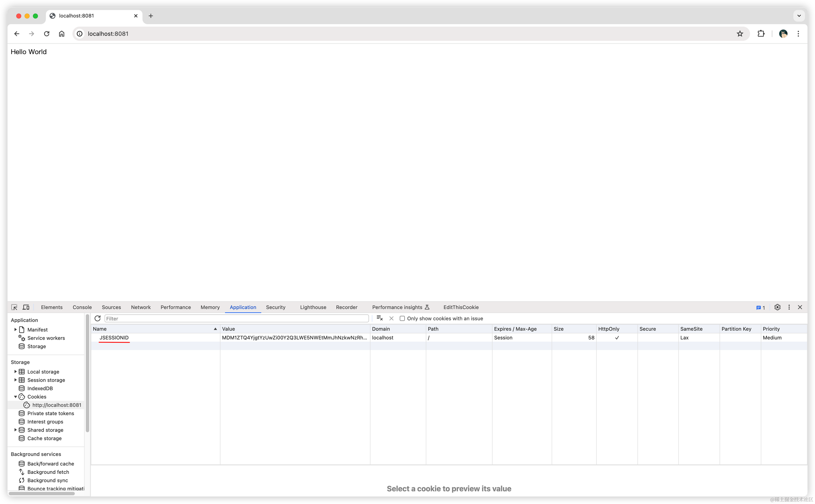This screenshot has width=815, height=504.
Task: Collapse the Cookies tree section
Action: (15, 397)
